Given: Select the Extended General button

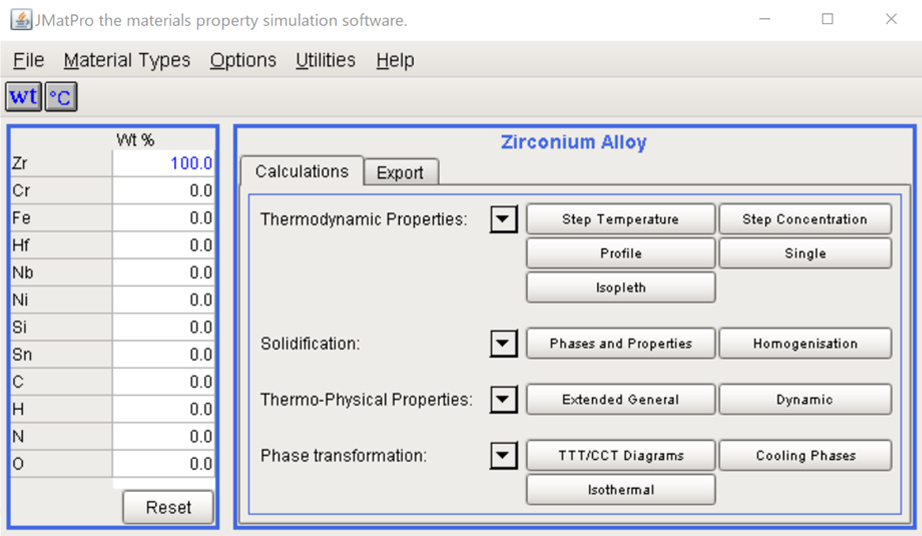Looking at the screenshot, I should [620, 400].
